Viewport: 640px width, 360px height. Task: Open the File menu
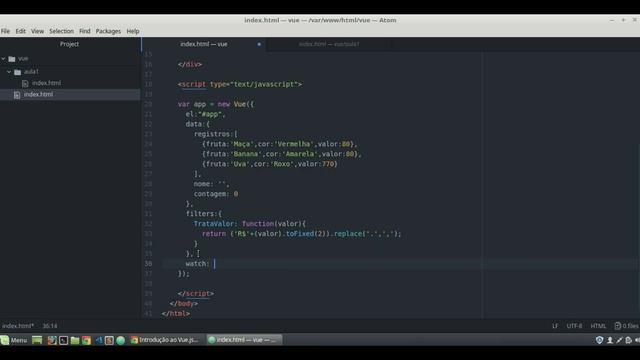(x=5, y=31)
